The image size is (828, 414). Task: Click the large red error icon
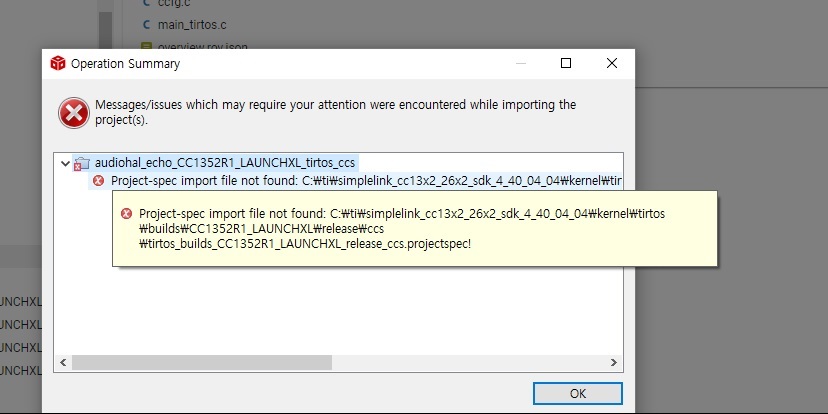click(73, 112)
